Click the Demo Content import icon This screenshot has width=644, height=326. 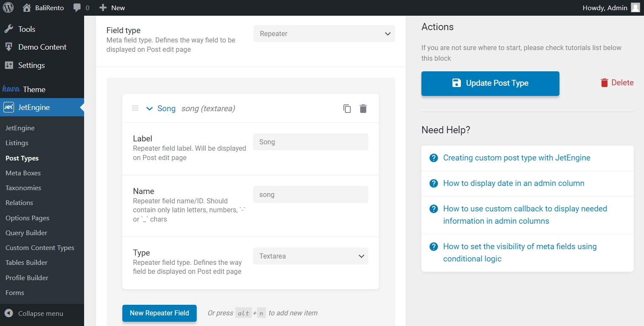point(8,47)
